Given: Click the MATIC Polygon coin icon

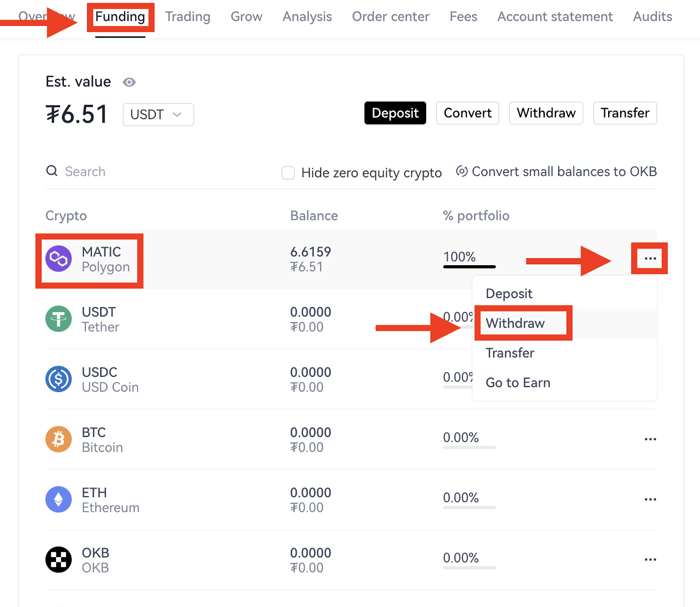Looking at the screenshot, I should click(x=59, y=259).
